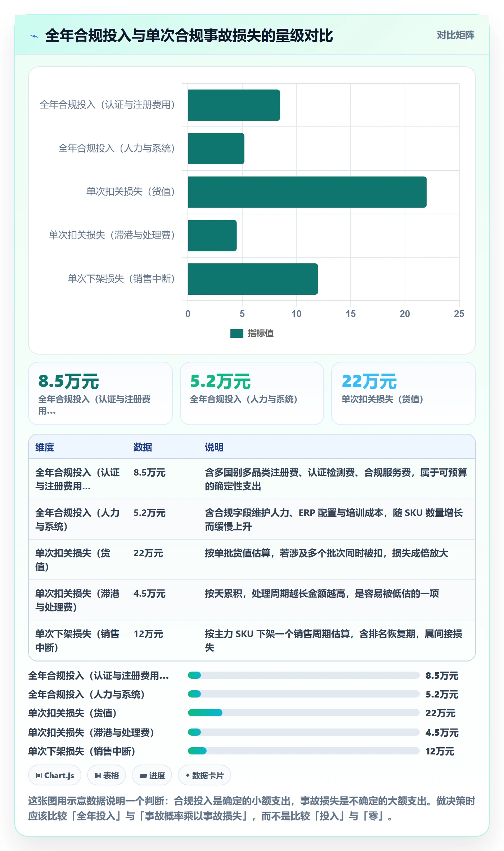Click the 维度 column header

45,447
